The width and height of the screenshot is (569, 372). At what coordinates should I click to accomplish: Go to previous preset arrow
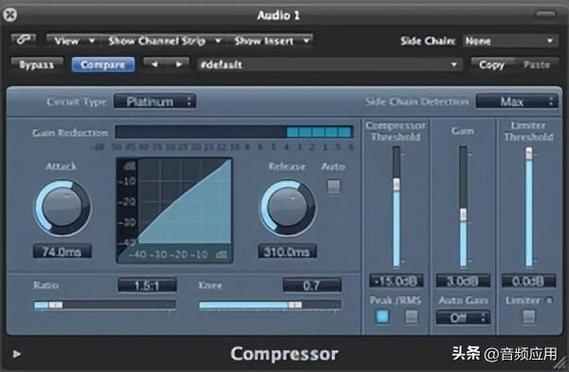point(155,65)
